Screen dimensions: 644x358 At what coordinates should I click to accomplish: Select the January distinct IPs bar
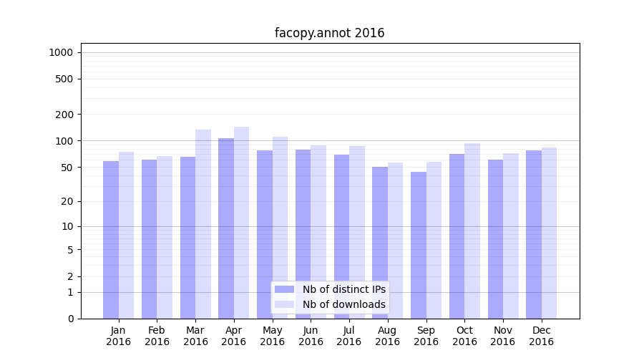click(x=111, y=240)
